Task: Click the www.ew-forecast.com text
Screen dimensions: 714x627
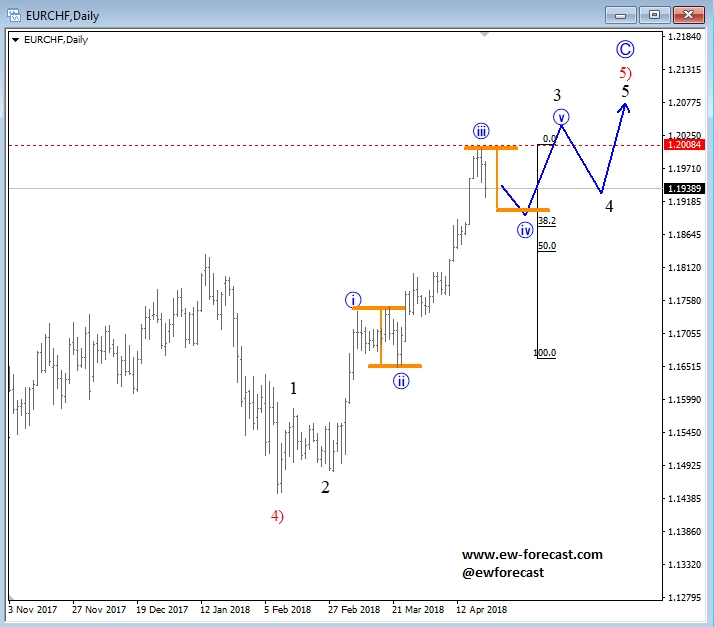Action: coord(532,555)
